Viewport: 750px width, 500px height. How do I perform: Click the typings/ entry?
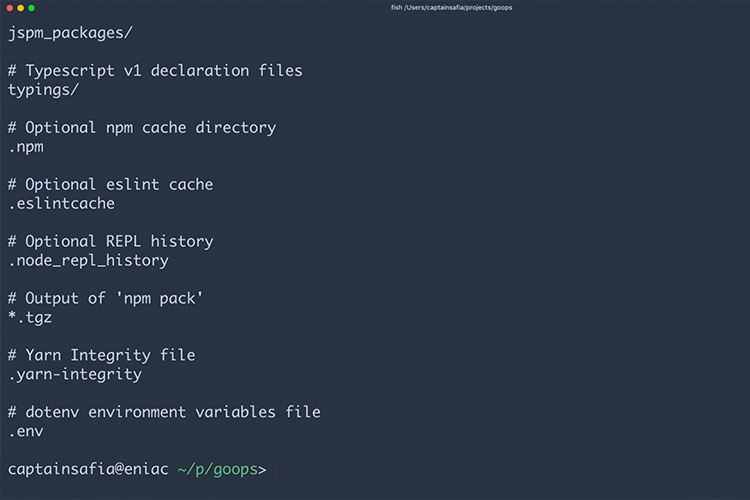pyautogui.click(x=44, y=90)
